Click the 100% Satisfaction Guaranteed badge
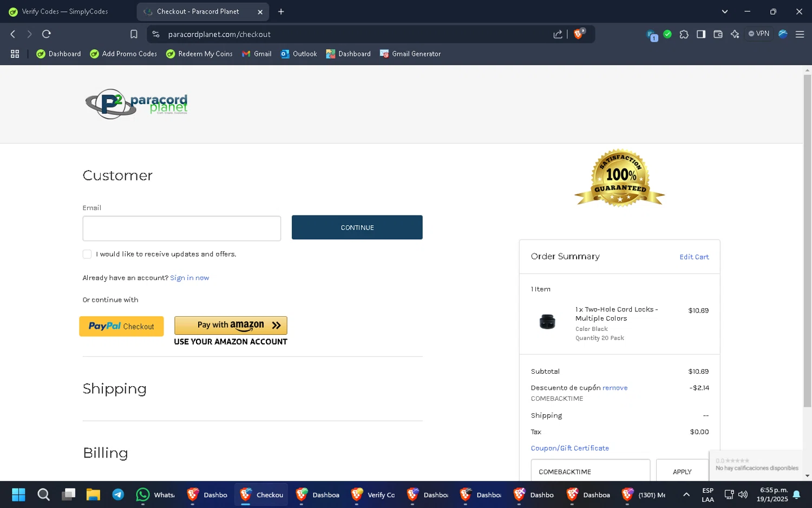Screen dimensions: 812x508 [620, 178]
